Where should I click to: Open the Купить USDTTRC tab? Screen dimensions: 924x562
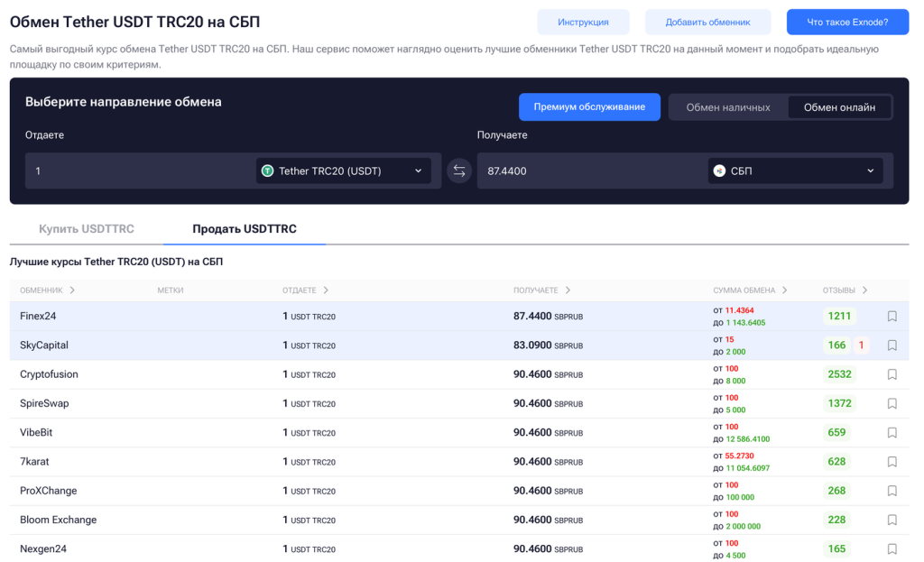click(87, 228)
